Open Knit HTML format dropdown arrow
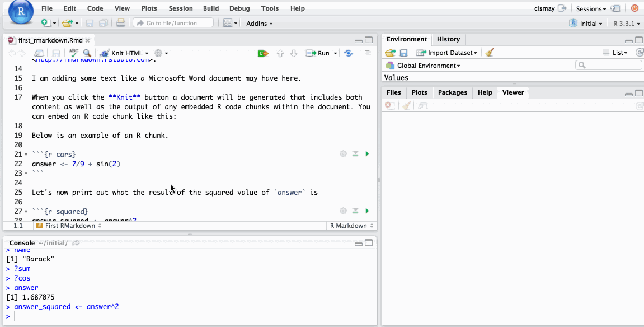 tap(147, 53)
